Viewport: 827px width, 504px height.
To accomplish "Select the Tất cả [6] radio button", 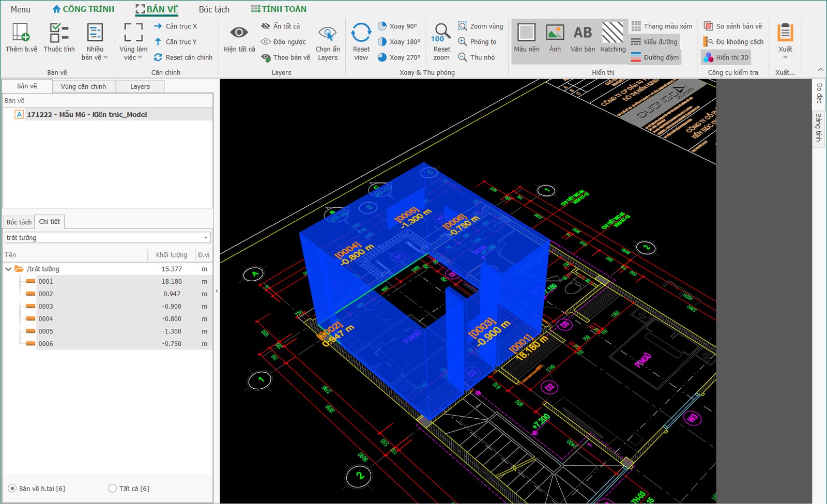I will coord(112,488).
